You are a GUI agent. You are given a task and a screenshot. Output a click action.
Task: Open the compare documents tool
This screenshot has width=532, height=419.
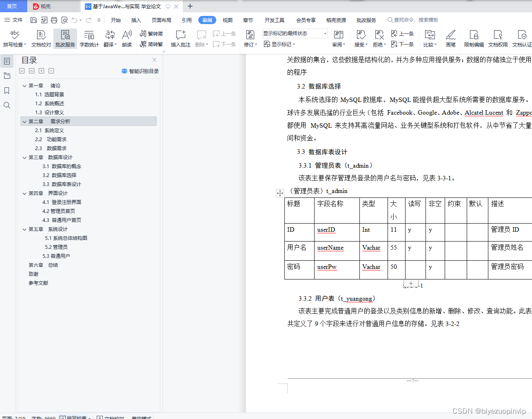(x=430, y=39)
